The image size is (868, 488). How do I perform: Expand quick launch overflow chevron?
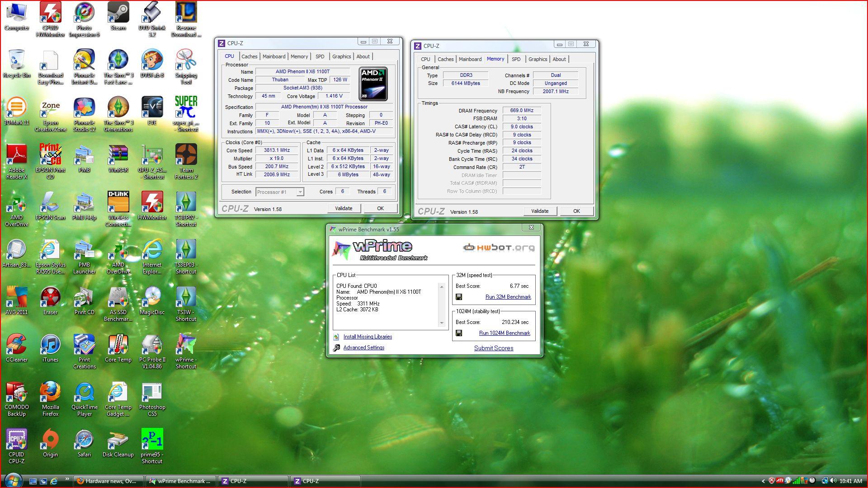(67, 479)
